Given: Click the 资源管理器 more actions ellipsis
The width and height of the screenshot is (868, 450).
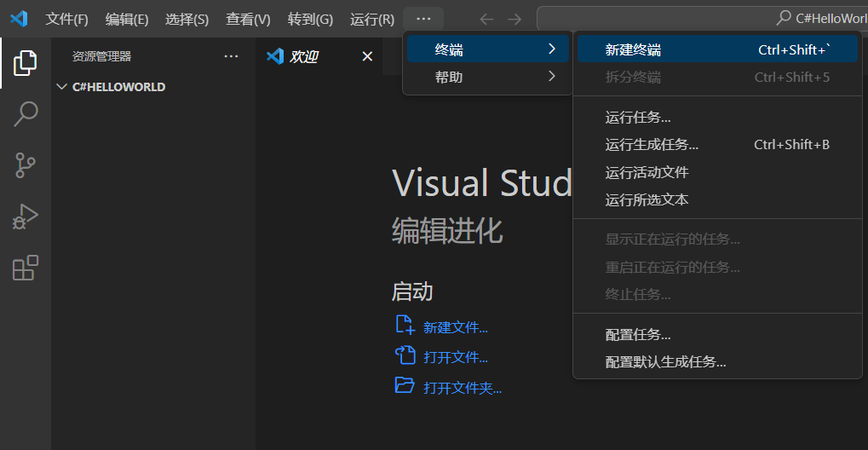Looking at the screenshot, I should [x=231, y=56].
